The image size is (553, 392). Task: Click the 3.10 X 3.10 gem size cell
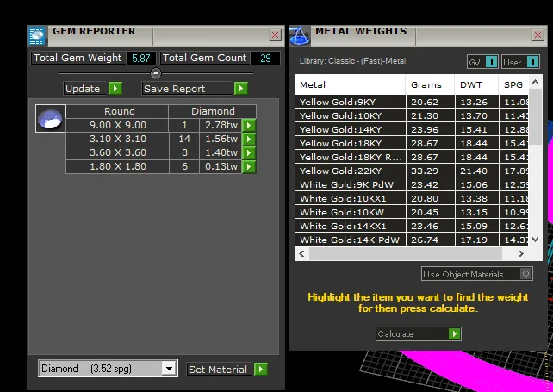pyautogui.click(x=117, y=139)
